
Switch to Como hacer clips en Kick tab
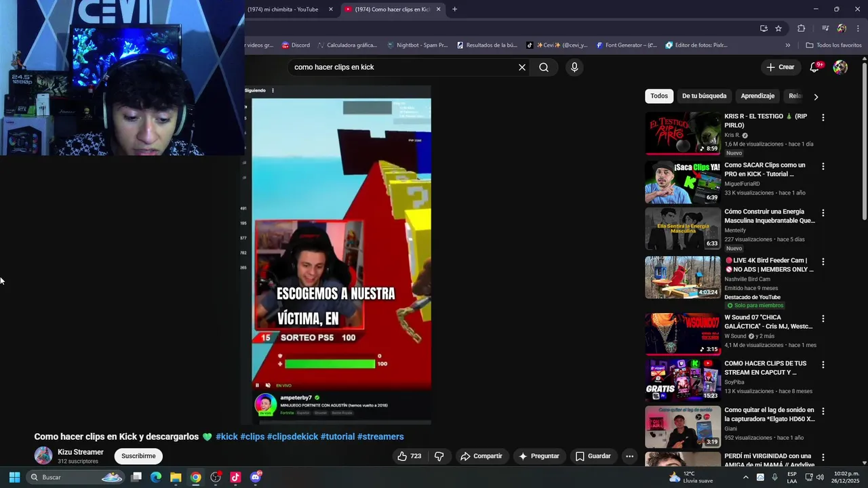393,9
